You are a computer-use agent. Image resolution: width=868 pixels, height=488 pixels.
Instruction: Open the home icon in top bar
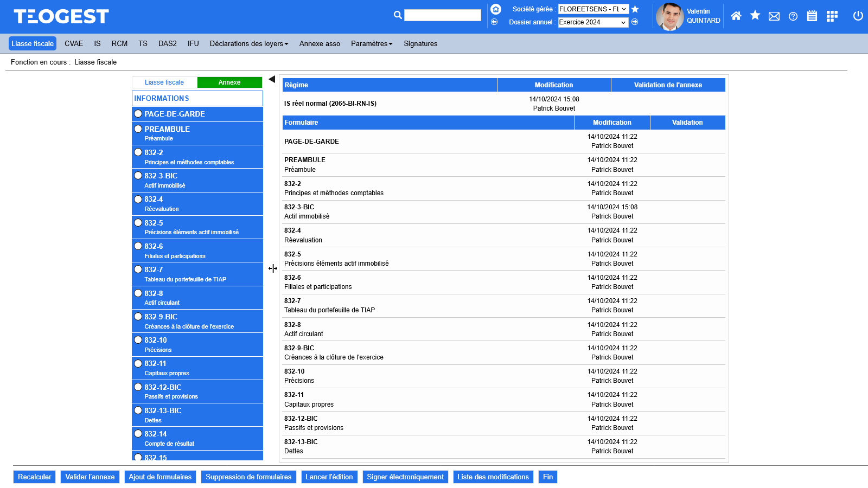pos(736,16)
